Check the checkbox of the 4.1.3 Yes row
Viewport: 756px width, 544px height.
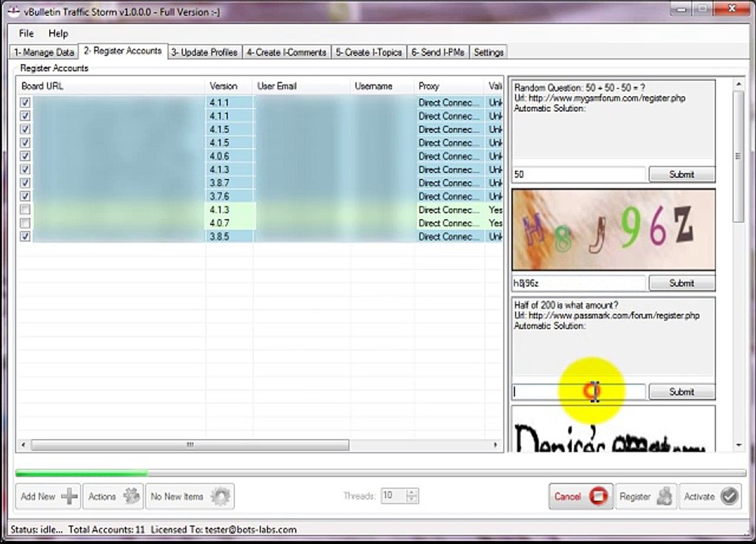pos(25,209)
